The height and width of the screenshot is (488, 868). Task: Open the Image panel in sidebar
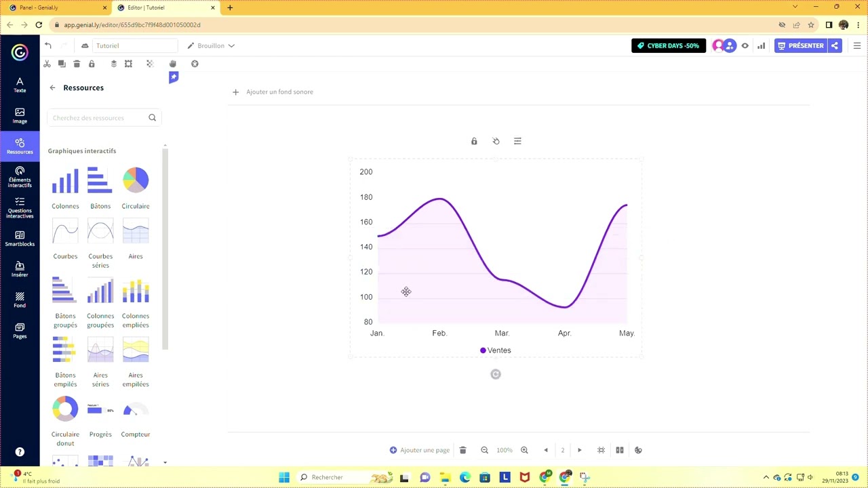coord(20,116)
